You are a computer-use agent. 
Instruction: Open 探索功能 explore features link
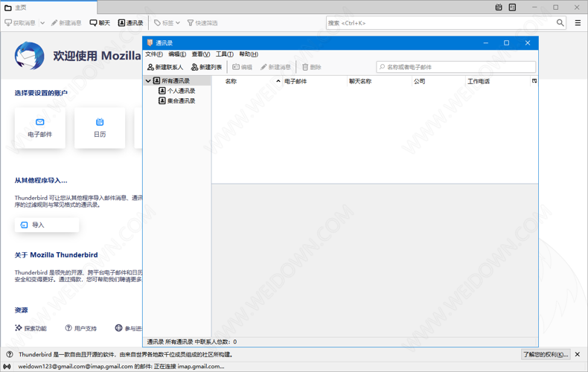(x=31, y=328)
